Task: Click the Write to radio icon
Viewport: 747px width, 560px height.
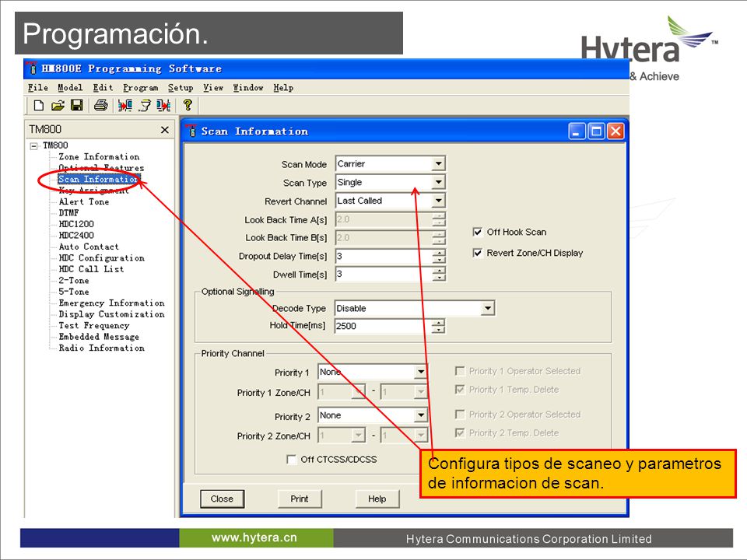Action: (163, 105)
